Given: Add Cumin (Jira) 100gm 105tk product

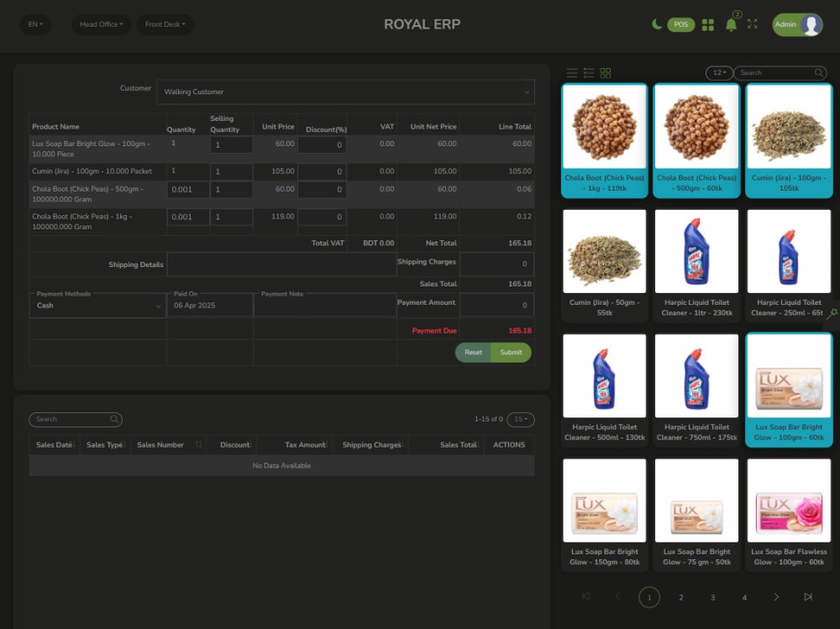Looking at the screenshot, I should pyautogui.click(x=789, y=141).
